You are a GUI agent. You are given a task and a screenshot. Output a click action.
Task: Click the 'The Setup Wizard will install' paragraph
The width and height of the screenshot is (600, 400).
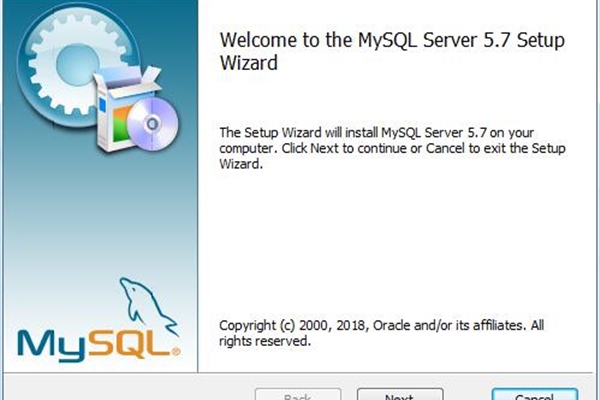[392, 148]
